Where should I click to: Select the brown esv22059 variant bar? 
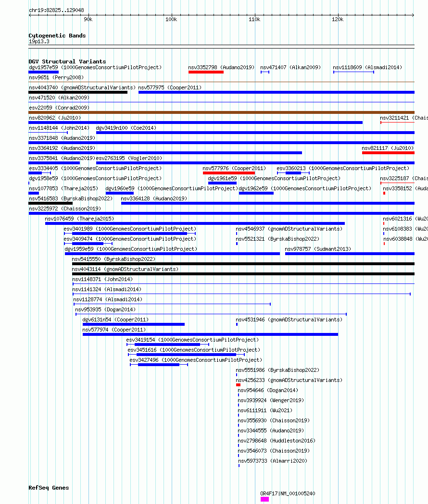221,112
